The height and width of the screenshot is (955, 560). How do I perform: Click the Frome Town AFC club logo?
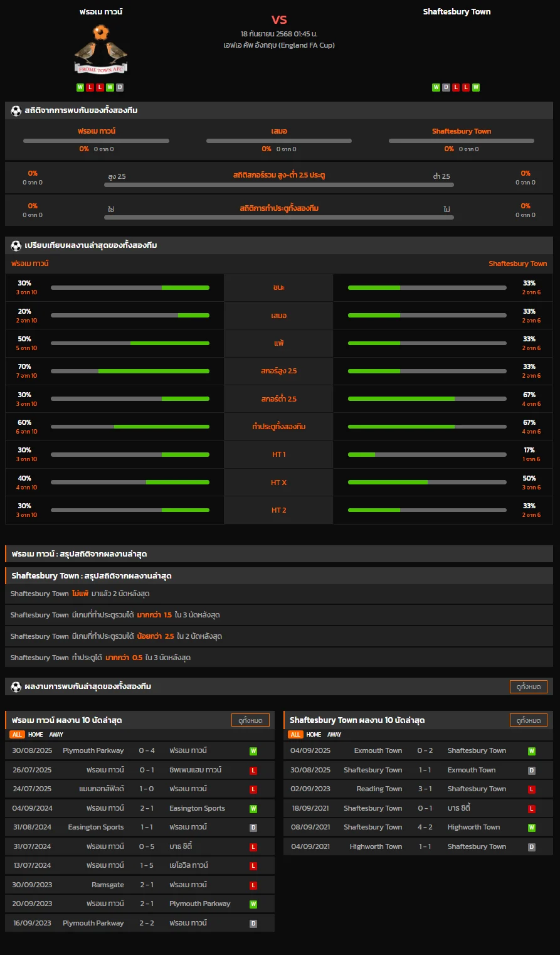(101, 50)
